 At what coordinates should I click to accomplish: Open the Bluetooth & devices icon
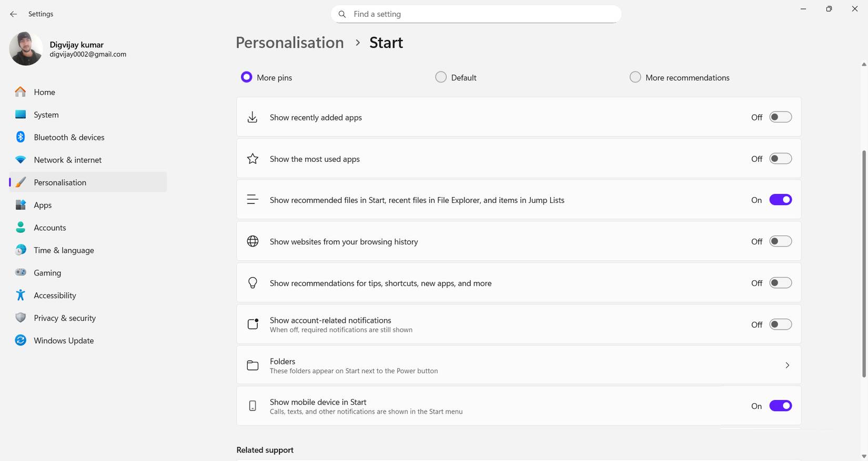[21, 137]
